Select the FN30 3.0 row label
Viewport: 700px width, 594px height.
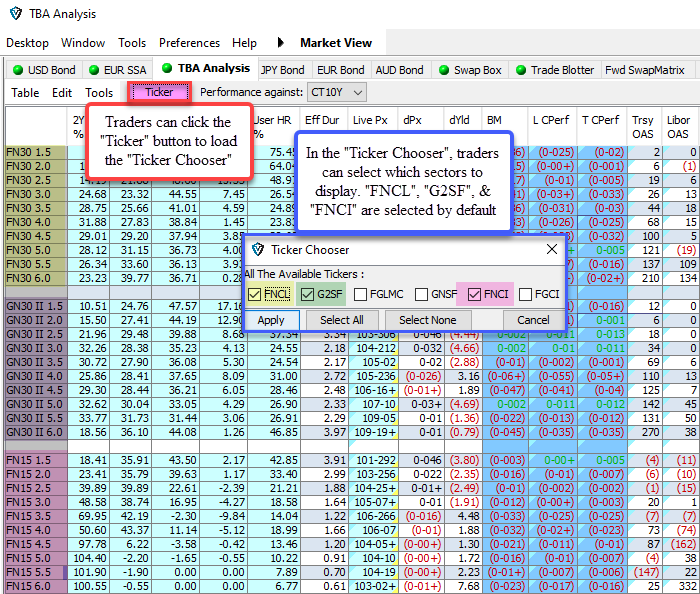36,194
